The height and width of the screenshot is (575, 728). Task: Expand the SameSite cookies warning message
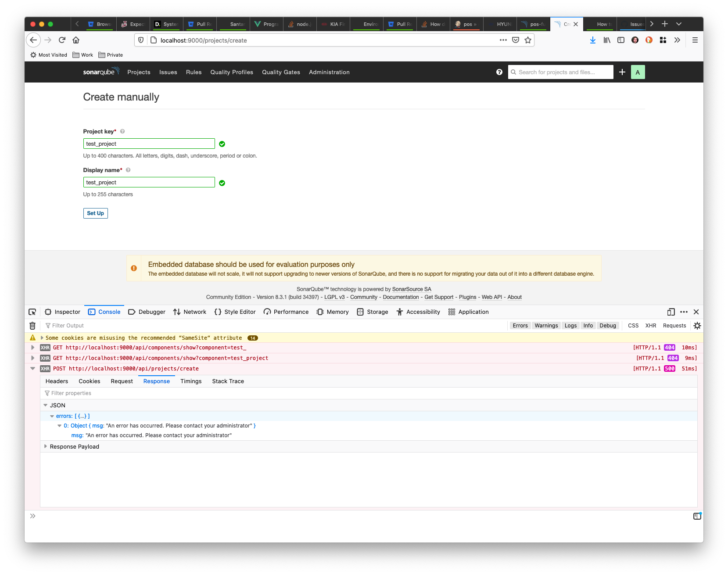42,338
